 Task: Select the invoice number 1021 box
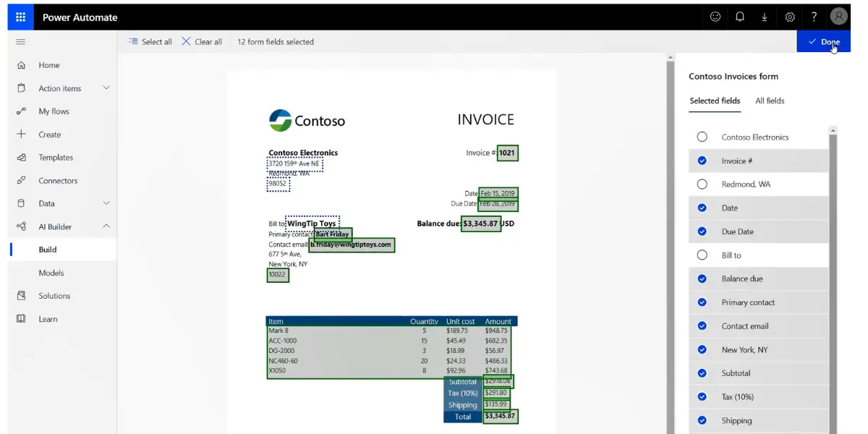tap(508, 153)
